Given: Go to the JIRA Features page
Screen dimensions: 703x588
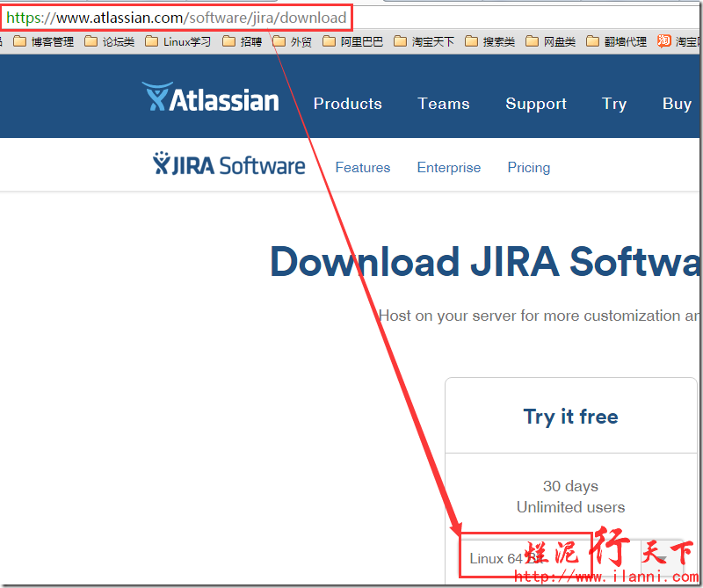Looking at the screenshot, I should coord(363,167).
